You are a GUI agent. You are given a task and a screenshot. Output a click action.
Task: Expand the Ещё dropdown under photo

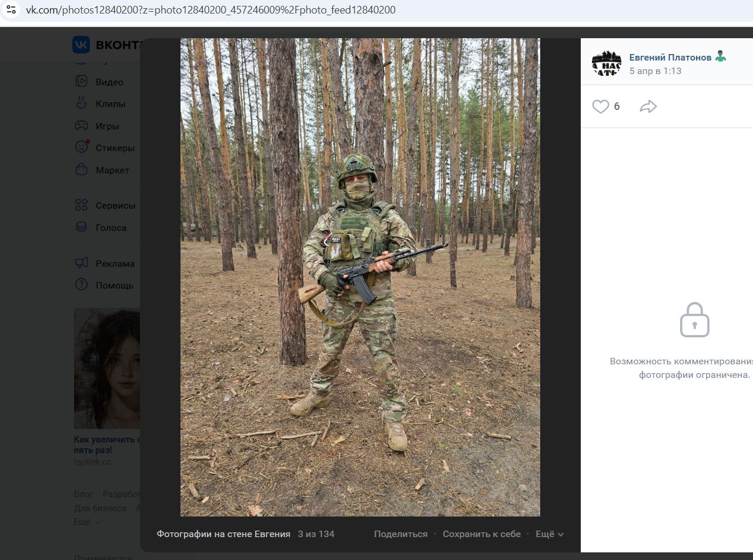(549, 534)
